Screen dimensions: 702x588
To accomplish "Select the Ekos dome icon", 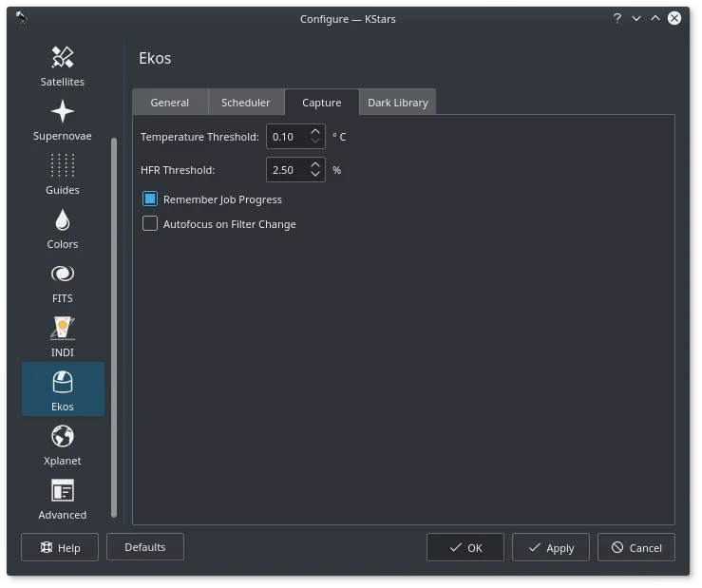I will (63, 382).
